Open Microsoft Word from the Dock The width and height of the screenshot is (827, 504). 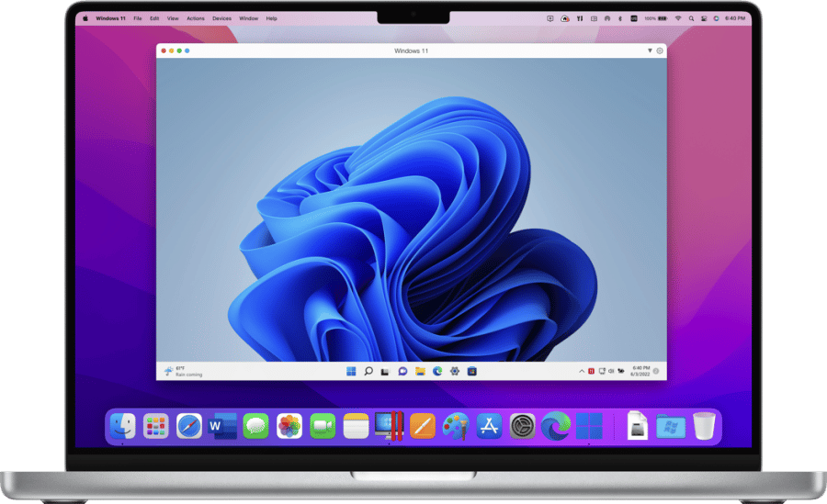click(x=222, y=426)
